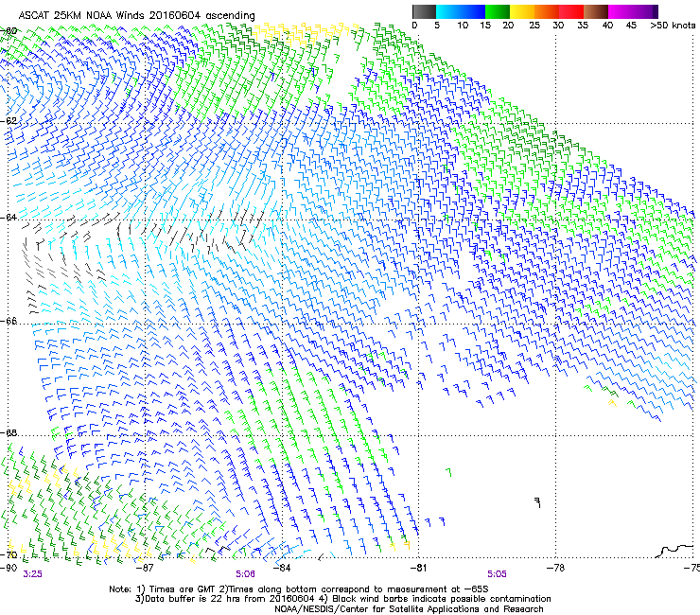Click the note line starting '3)Data buffer is 22 hrs'
Viewport: 700px width, 615px height.
point(342,599)
